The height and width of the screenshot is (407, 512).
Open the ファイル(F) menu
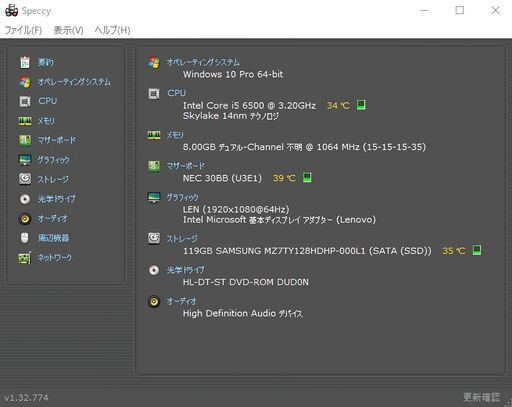(23, 30)
